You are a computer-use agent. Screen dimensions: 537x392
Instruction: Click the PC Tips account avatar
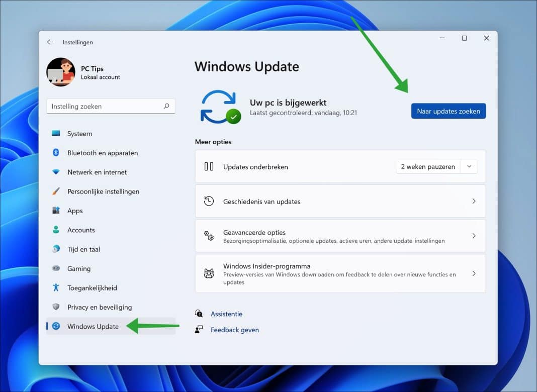(x=60, y=71)
